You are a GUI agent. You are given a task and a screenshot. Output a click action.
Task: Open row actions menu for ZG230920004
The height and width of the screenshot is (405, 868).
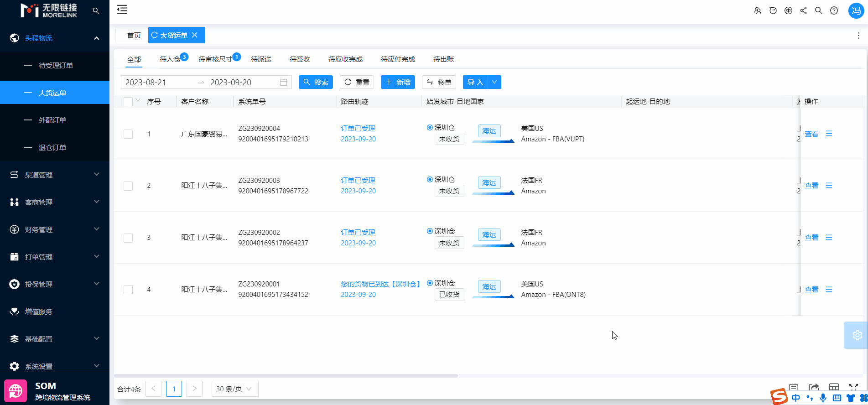click(829, 134)
